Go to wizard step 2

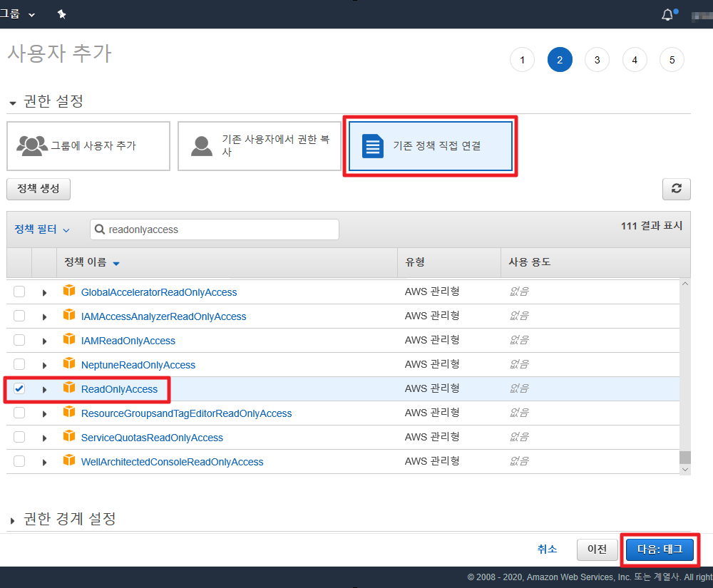point(560,60)
